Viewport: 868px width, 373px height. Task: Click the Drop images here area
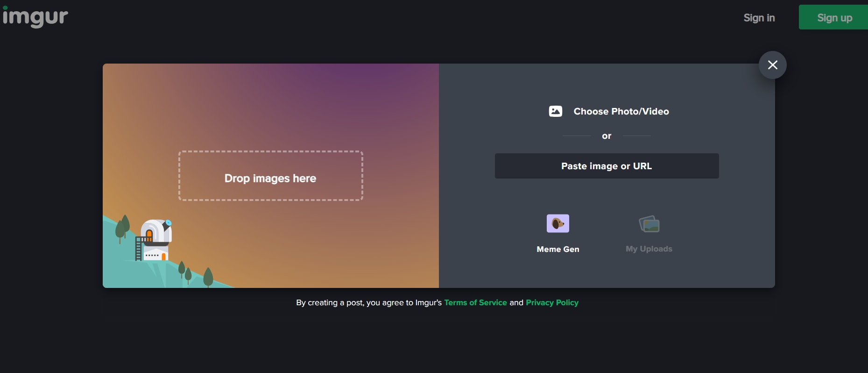[270, 176]
